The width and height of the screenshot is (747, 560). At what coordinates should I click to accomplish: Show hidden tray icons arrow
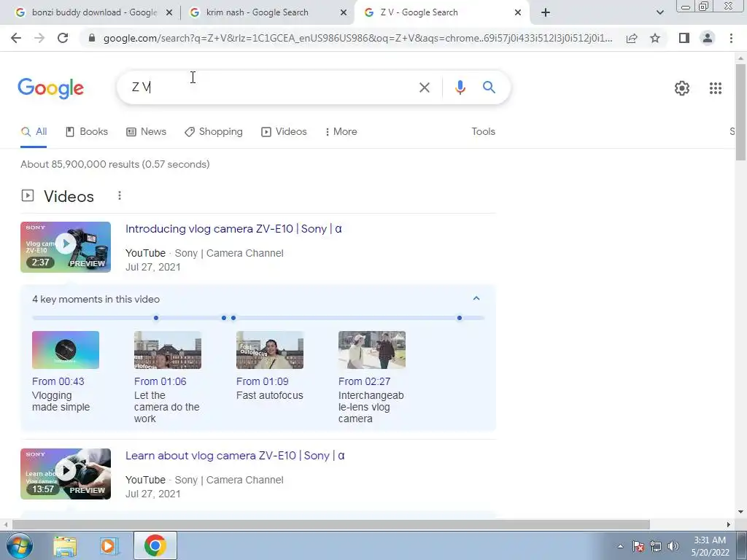[620, 546]
